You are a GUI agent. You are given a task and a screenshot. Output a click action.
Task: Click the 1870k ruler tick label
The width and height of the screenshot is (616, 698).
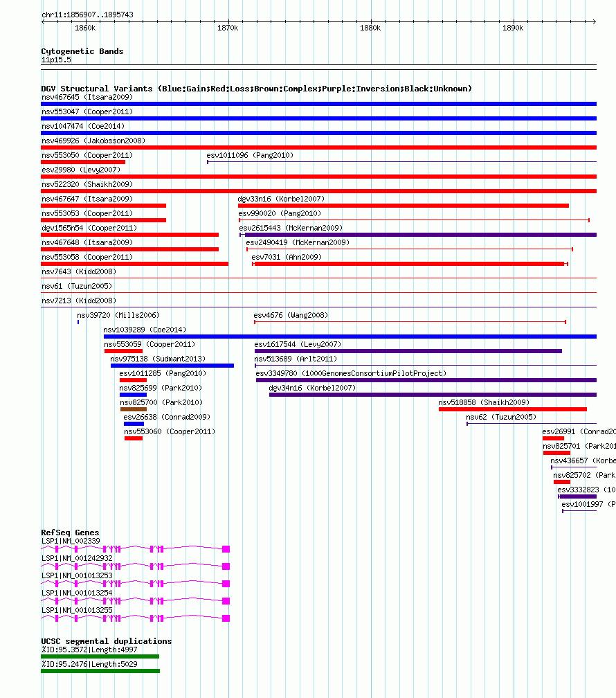point(228,28)
